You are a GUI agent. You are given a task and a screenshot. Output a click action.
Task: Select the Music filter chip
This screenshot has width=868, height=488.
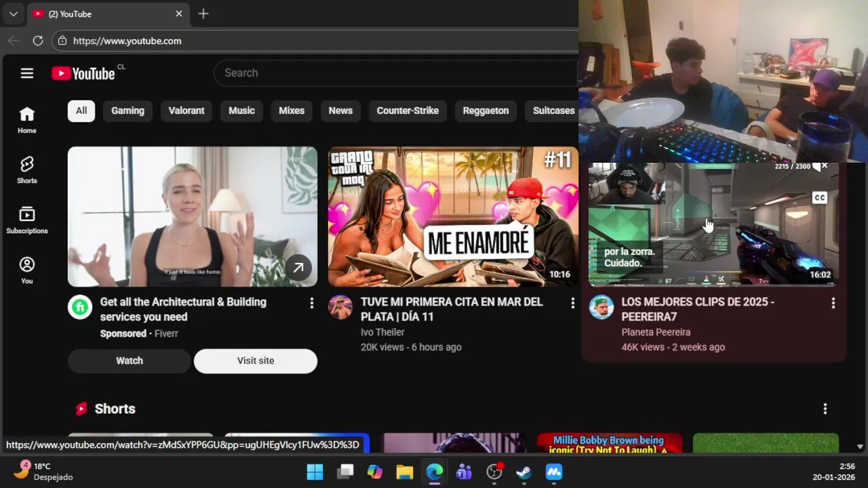(x=241, y=110)
